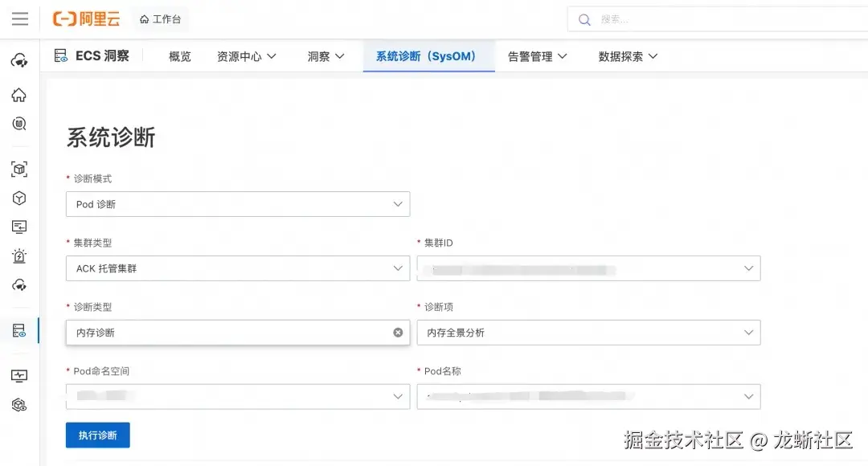Open the bottom sidebar cube-gear icon
The width and height of the screenshot is (868, 466).
tap(19, 405)
